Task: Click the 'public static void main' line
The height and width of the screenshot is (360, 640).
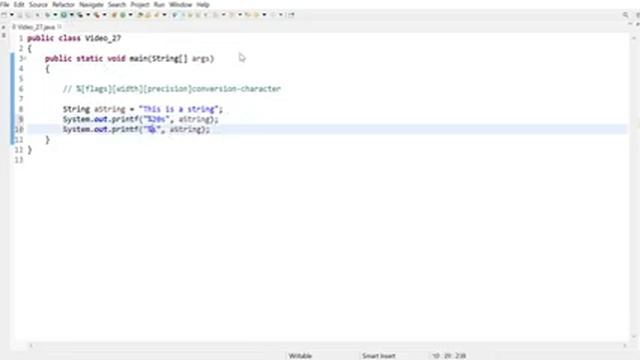Action: coord(129,58)
